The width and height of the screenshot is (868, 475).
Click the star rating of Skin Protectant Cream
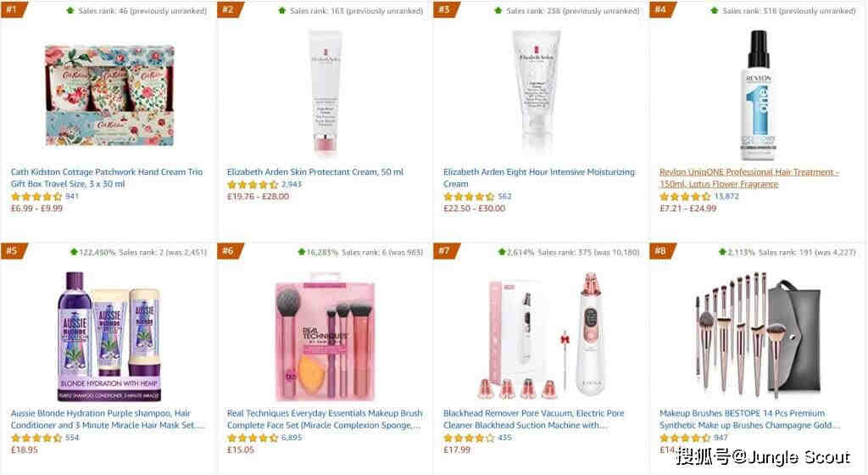(x=253, y=184)
